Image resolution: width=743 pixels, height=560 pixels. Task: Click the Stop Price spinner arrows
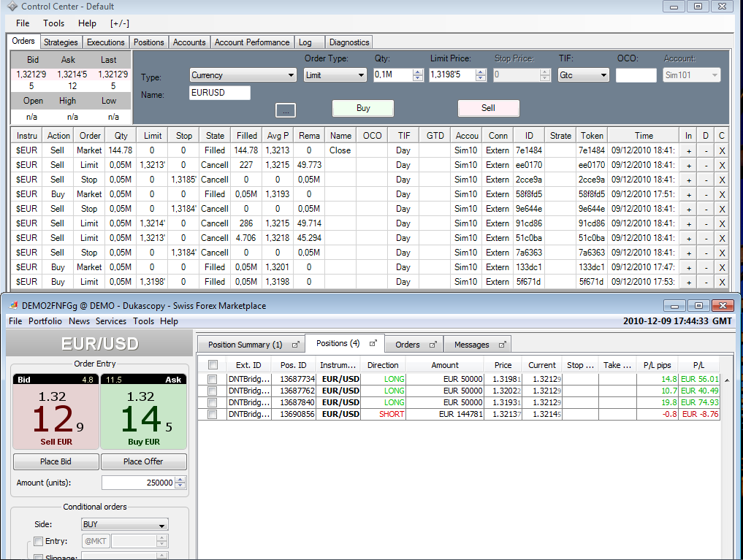point(544,74)
